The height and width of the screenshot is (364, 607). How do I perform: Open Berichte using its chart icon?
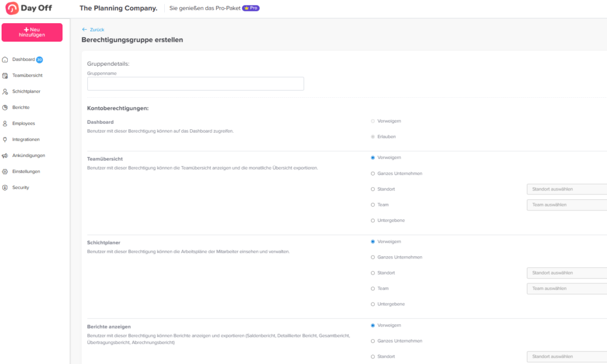tap(5, 108)
